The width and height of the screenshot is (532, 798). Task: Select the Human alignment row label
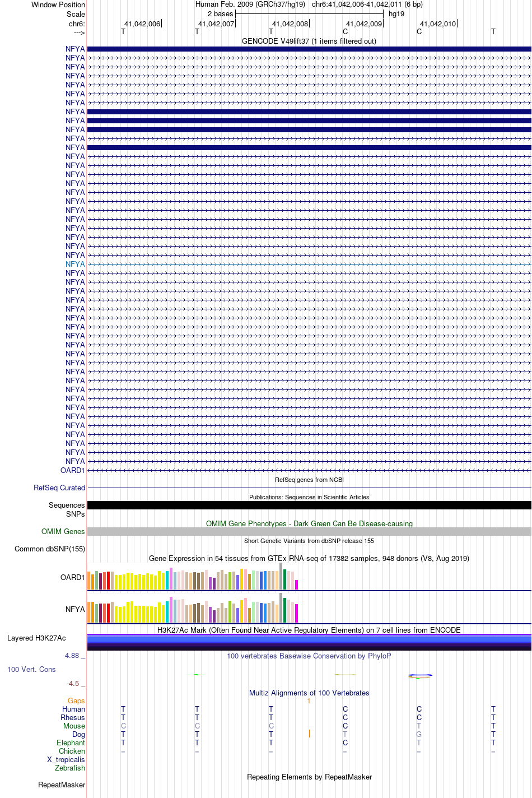coord(74,709)
